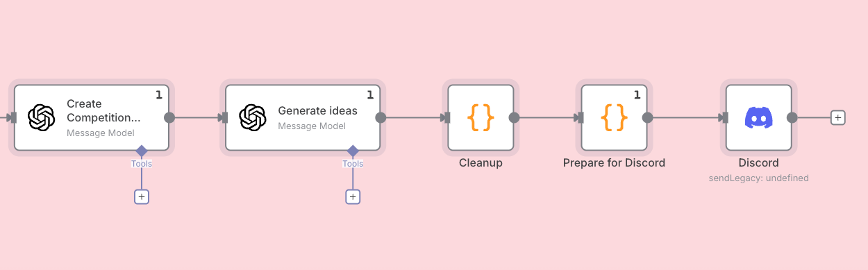The height and width of the screenshot is (270, 868).
Task: Click the 'Tools' label below Create Competition
Action: (x=142, y=164)
